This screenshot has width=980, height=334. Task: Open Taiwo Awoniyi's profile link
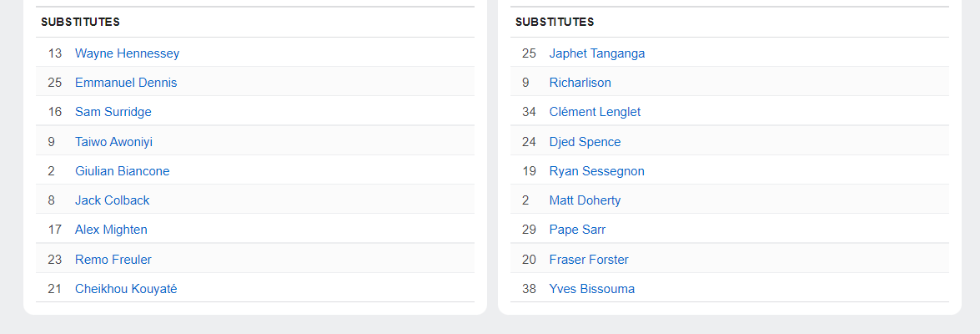pyautogui.click(x=113, y=142)
